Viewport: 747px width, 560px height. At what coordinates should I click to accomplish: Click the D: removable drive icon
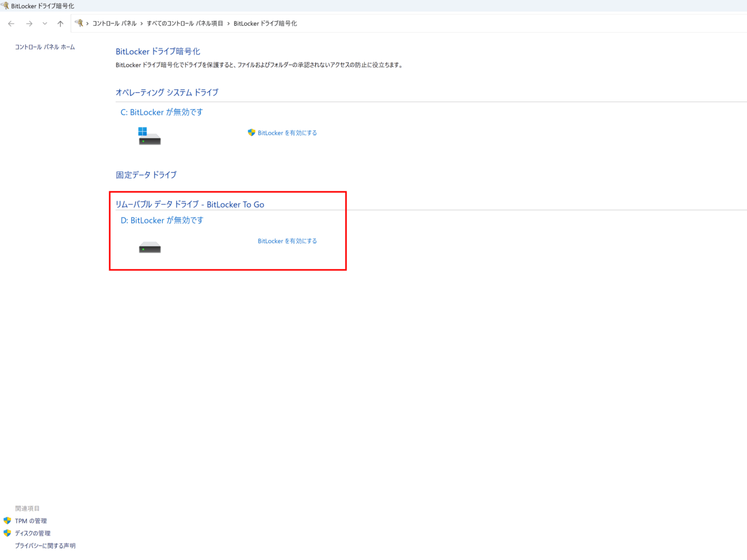coord(149,248)
